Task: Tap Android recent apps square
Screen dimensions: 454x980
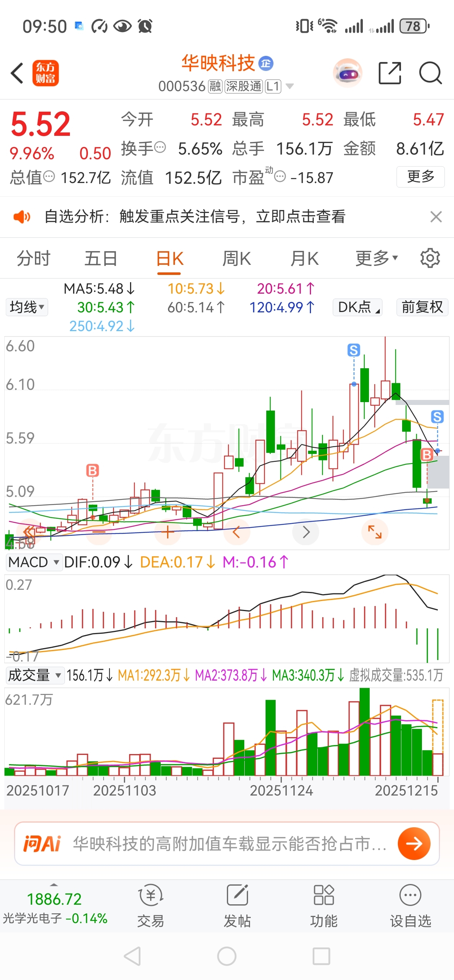Action: [x=321, y=957]
